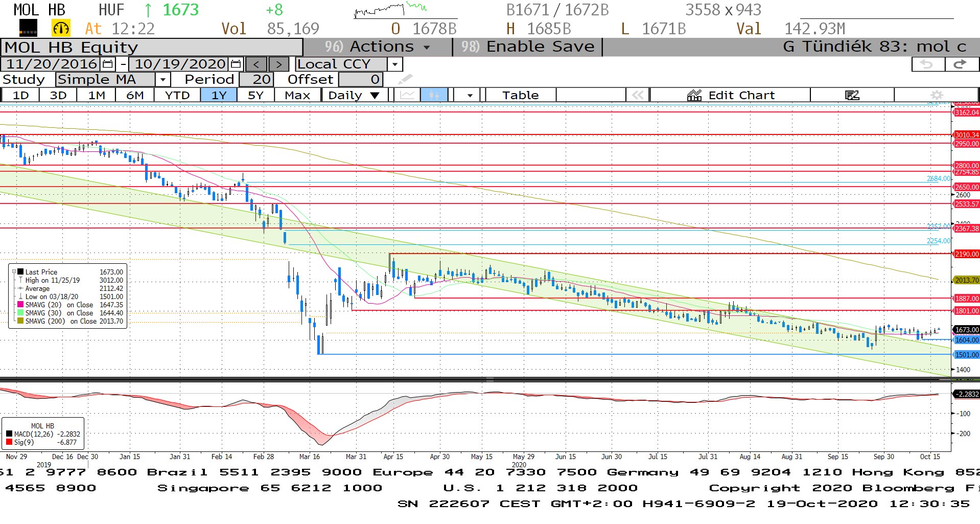Open the chart settings gear
The image size is (980, 524).
tap(937, 95)
